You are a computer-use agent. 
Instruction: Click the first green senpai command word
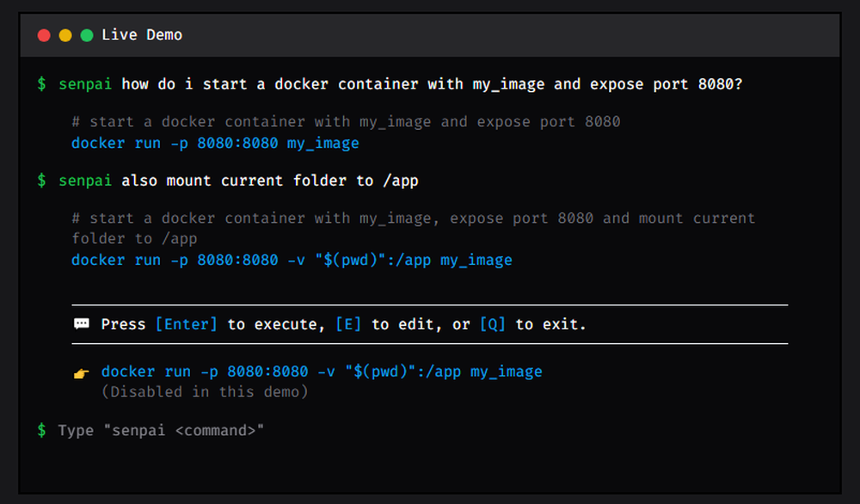click(85, 84)
